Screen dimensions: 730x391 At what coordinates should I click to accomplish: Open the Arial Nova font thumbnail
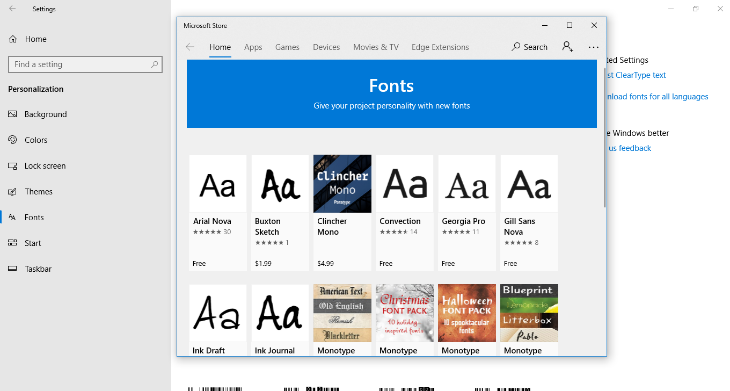pos(218,184)
